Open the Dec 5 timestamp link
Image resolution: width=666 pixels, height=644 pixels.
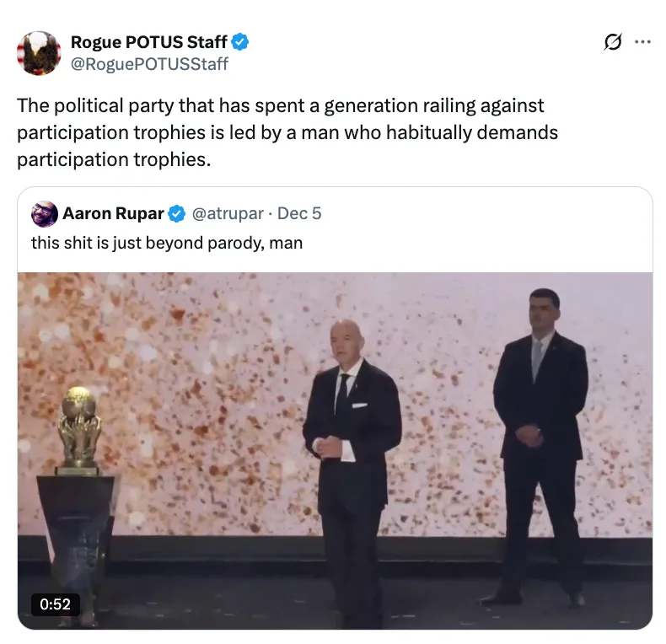[x=299, y=213]
